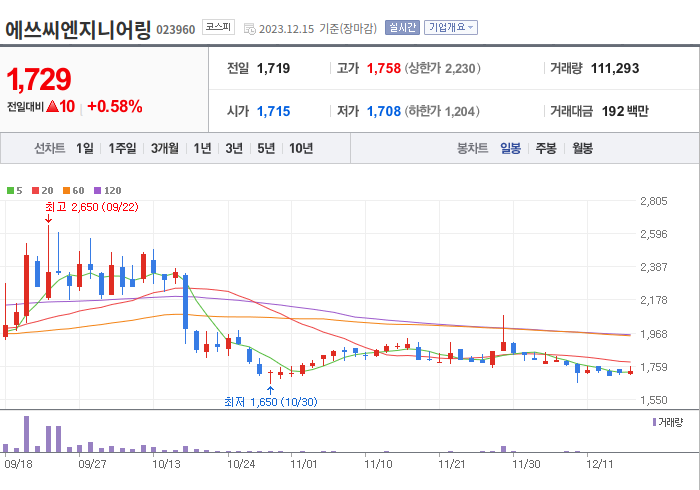
Task: Show the 5년 line chart
Action: click(x=266, y=148)
